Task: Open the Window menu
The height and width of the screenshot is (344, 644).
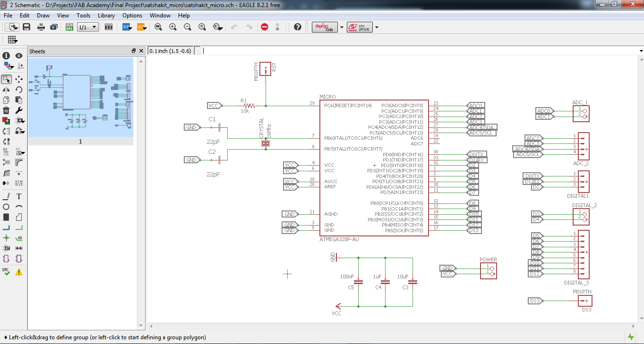Action: pos(160,16)
